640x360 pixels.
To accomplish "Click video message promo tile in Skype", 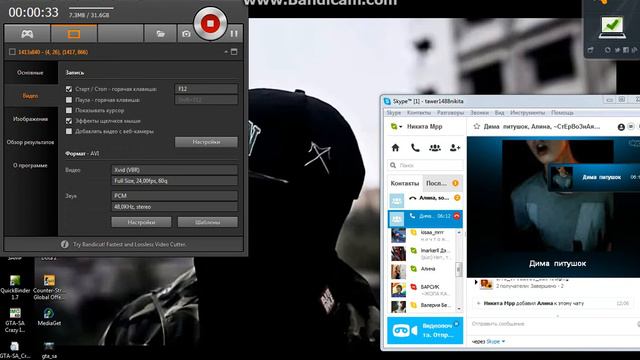I will [x=425, y=330].
